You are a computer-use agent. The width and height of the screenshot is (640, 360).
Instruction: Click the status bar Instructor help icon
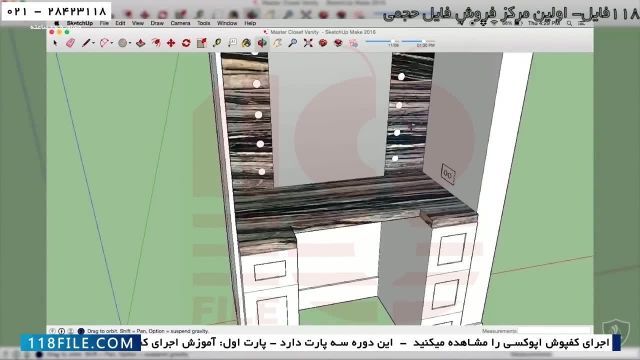pos(81,331)
